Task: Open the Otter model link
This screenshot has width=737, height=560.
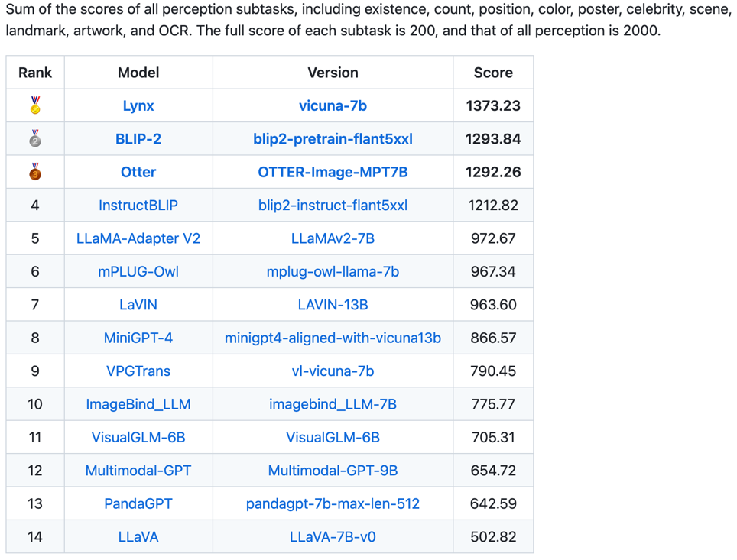Action: [138, 172]
